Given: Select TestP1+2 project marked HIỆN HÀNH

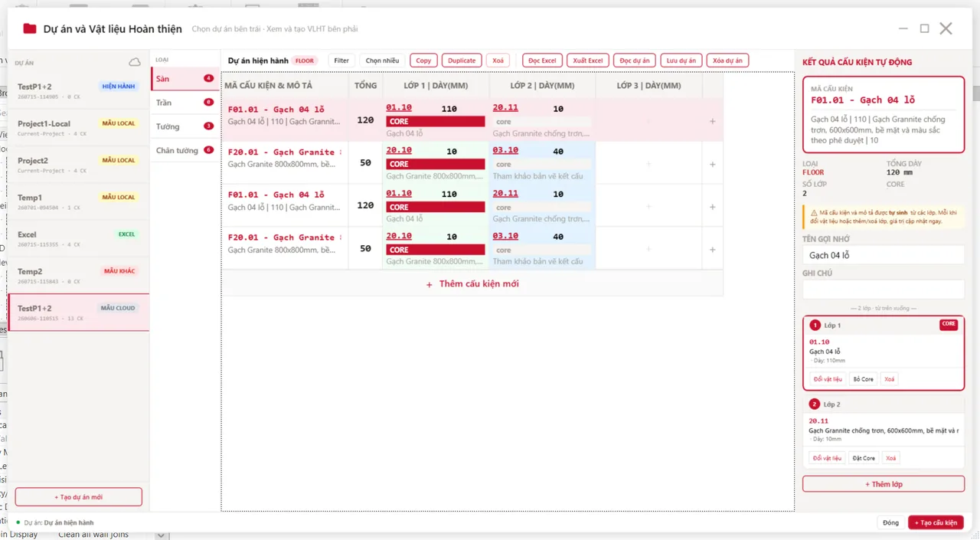Looking at the screenshot, I should [x=78, y=91].
